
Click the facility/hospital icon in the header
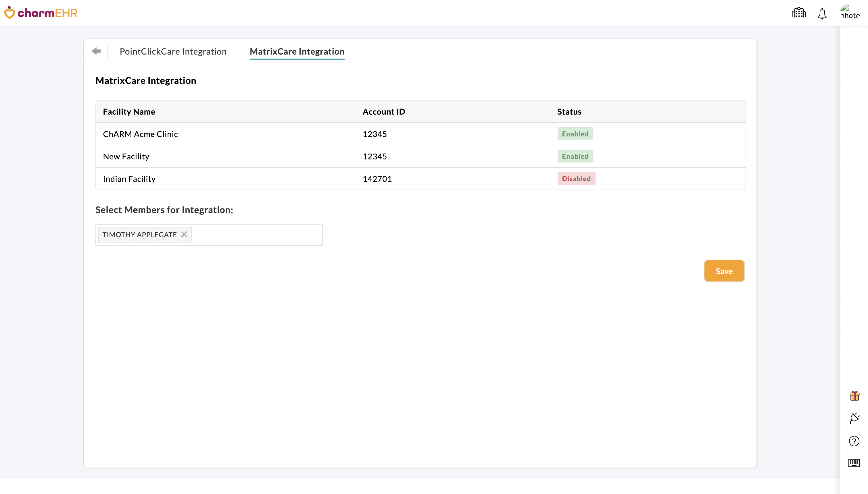point(798,13)
